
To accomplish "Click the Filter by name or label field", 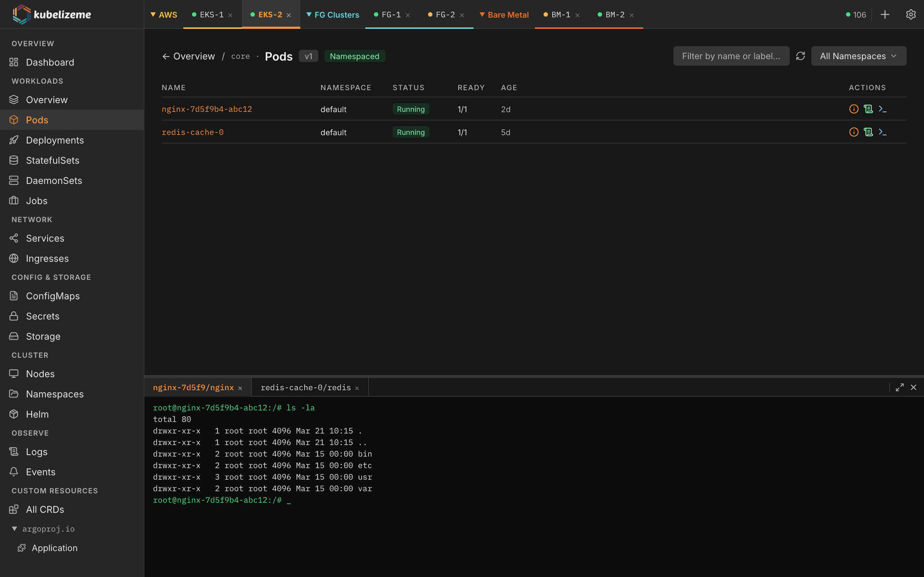I will coord(731,56).
